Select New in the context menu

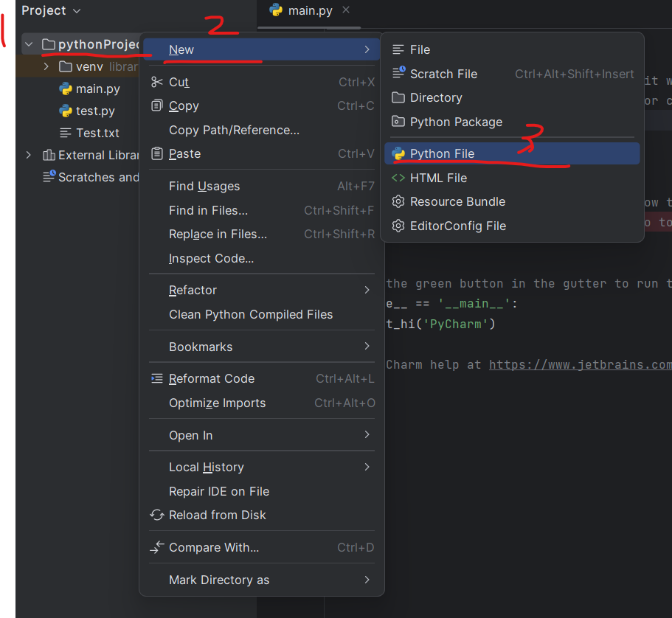[262, 49]
